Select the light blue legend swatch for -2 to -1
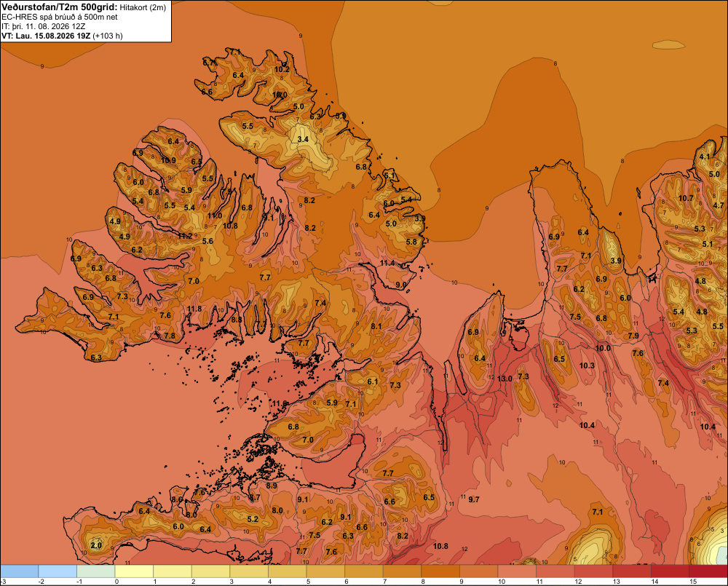 (58, 571)
